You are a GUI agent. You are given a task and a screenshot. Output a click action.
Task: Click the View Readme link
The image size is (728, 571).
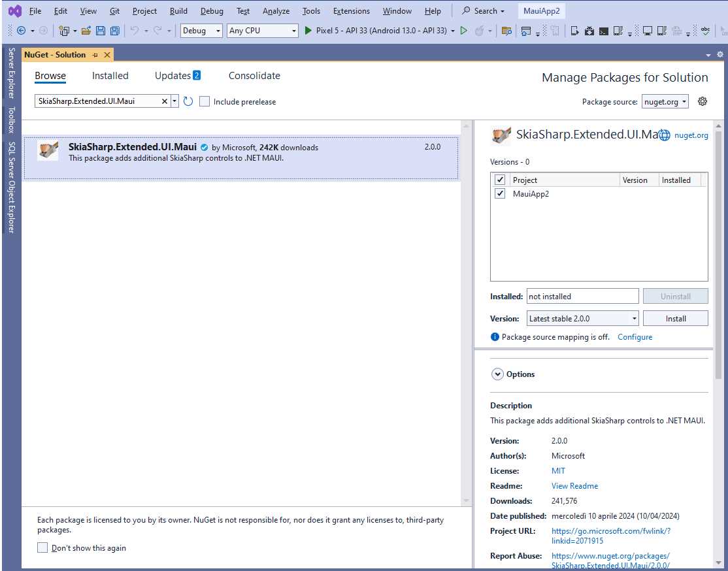click(575, 486)
